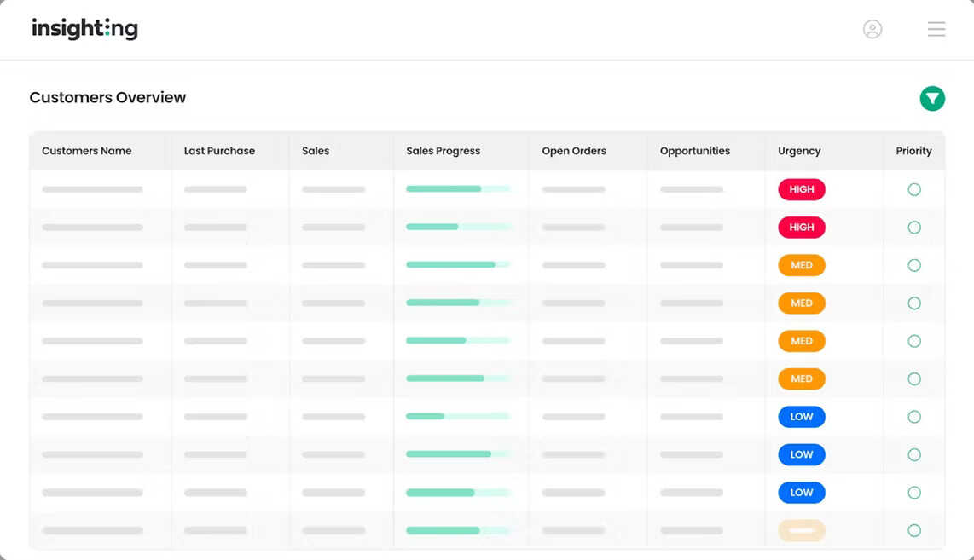974x560 pixels.
Task: Select the priority circle in the fifth row
Action: tap(913, 341)
